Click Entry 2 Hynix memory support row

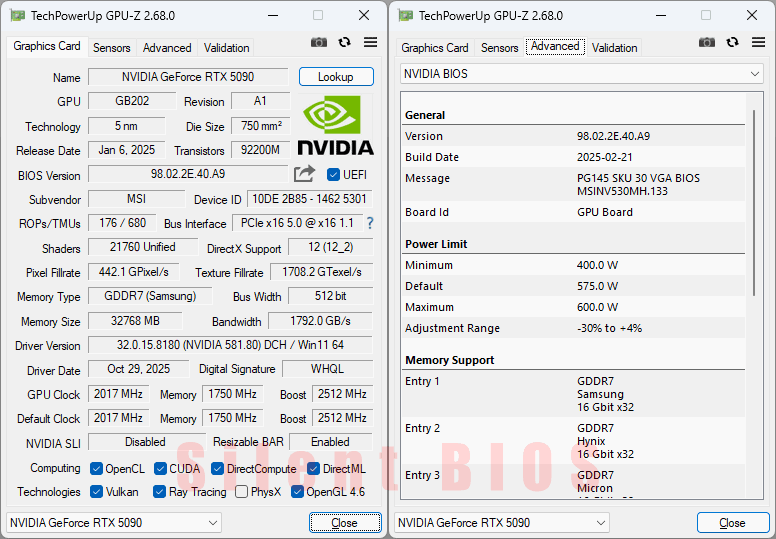click(574, 441)
